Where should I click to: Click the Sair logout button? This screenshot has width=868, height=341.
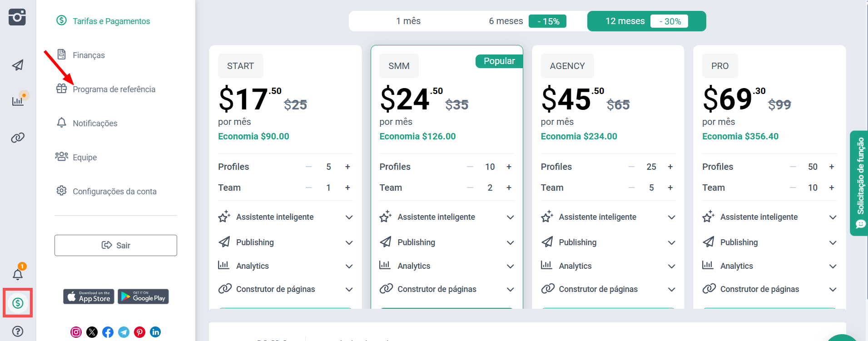coord(116,245)
